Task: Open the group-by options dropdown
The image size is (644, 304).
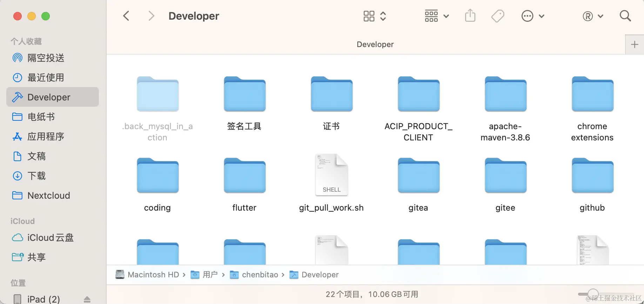Action: 437,16
